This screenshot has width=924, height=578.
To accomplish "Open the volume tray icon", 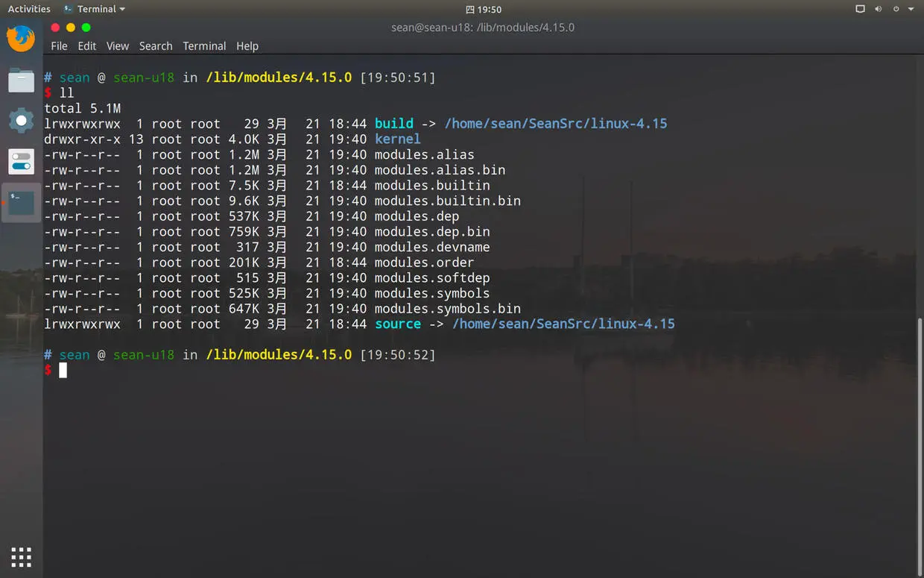I will pyautogui.click(x=879, y=9).
